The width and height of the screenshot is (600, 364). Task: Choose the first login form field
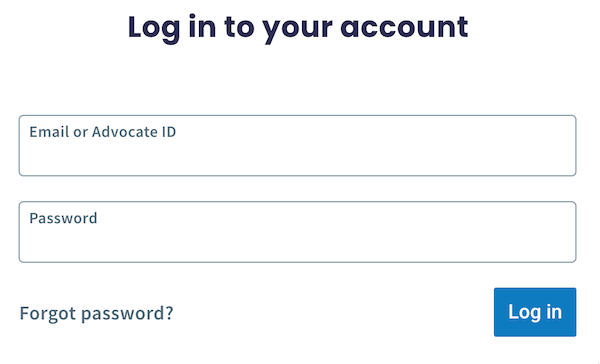pos(297,145)
